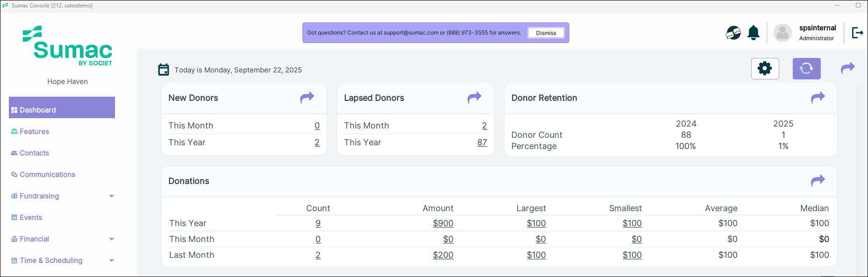Screen dimensions: 868x277
Task: Expand the Fundraising menu arrow
Action: pyautogui.click(x=112, y=196)
